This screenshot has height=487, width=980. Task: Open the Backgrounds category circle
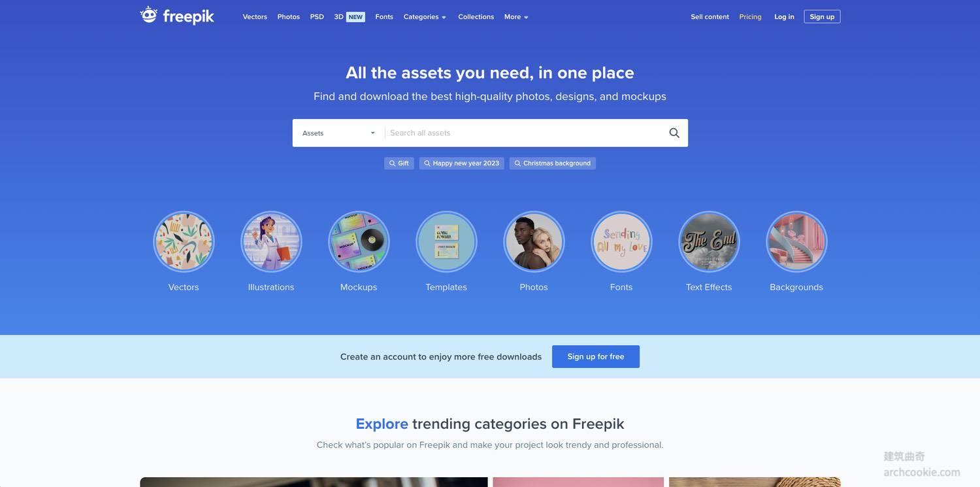(x=796, y=241)
